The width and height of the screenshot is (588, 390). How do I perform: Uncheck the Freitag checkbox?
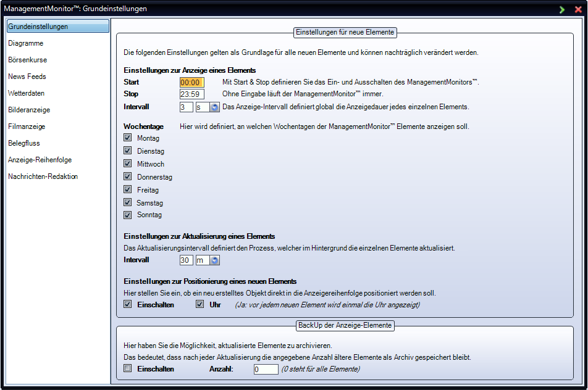[x=127, y=189]
